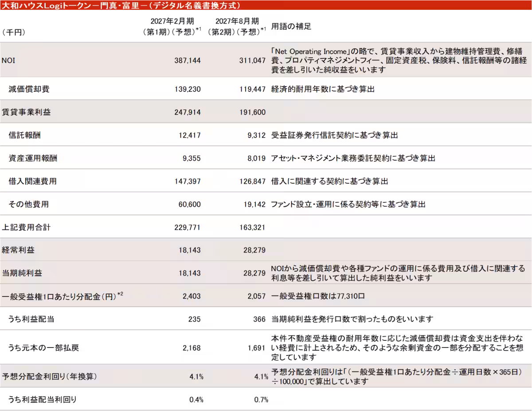The height and width of the screenshot is (411, 532).
Task: Click distribution value 2,403
Action: tap(192, 296)
